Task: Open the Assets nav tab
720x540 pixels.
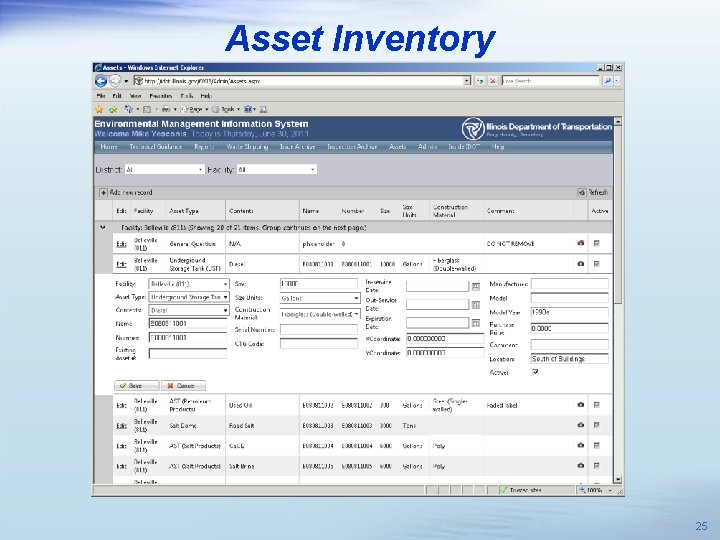Action: point(397,146)
